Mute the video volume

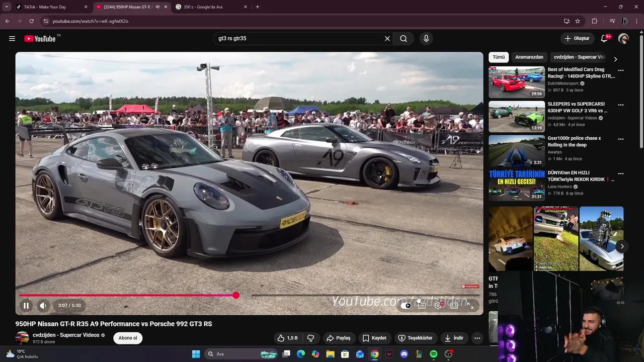click(43, 305)
